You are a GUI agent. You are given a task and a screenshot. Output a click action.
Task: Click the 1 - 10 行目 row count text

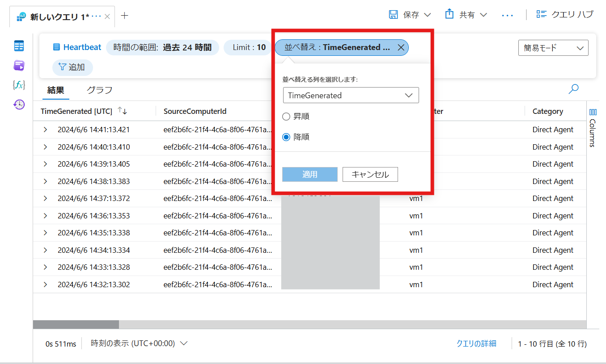point(552,344)
